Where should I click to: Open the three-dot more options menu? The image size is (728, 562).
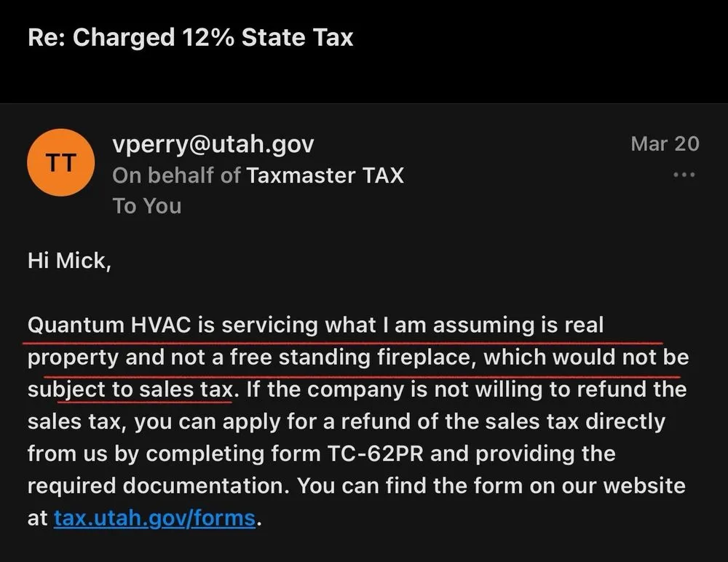(684, 175)
